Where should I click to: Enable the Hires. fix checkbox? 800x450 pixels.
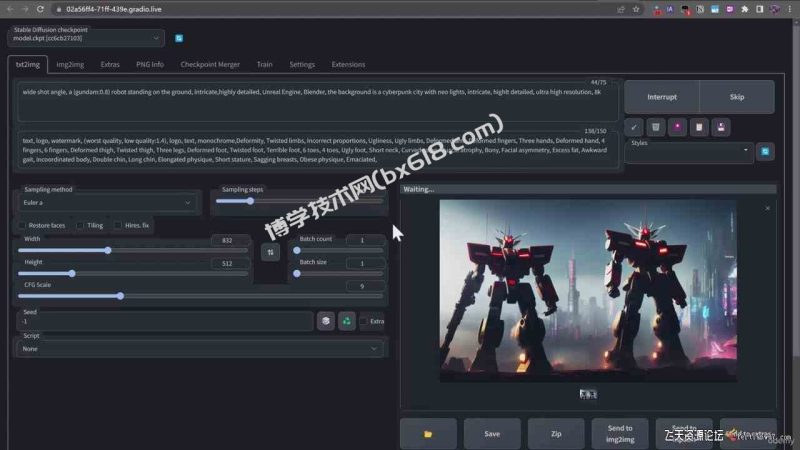pos(118,226)
